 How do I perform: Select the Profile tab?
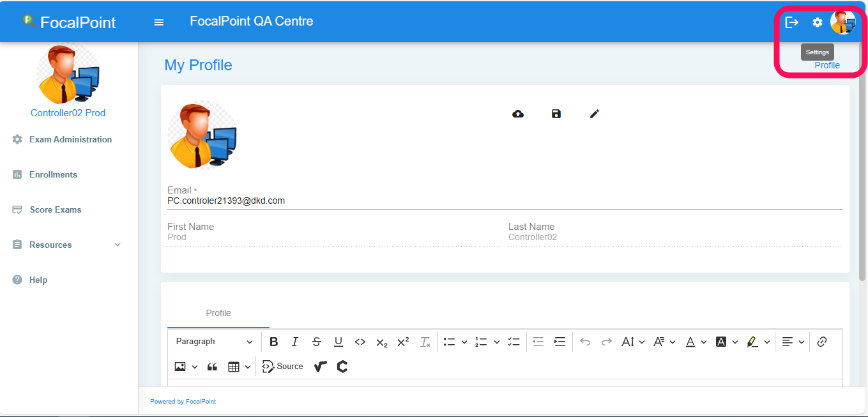pos(218,313)
